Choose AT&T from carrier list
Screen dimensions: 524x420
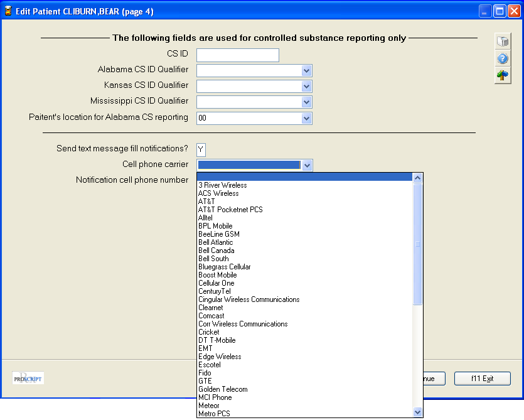[x=305, y=202]
